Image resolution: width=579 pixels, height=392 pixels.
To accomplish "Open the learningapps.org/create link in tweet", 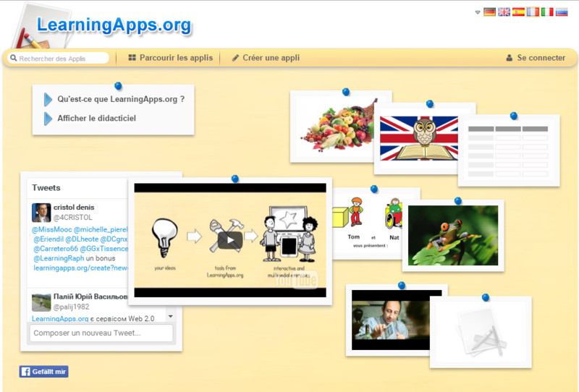I will [x=80, y=268].
